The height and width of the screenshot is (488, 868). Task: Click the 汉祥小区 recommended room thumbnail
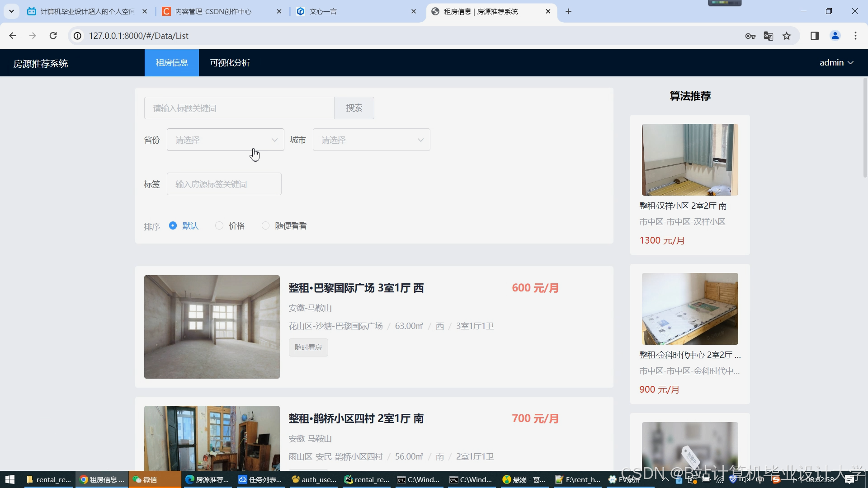pos(690,160)
